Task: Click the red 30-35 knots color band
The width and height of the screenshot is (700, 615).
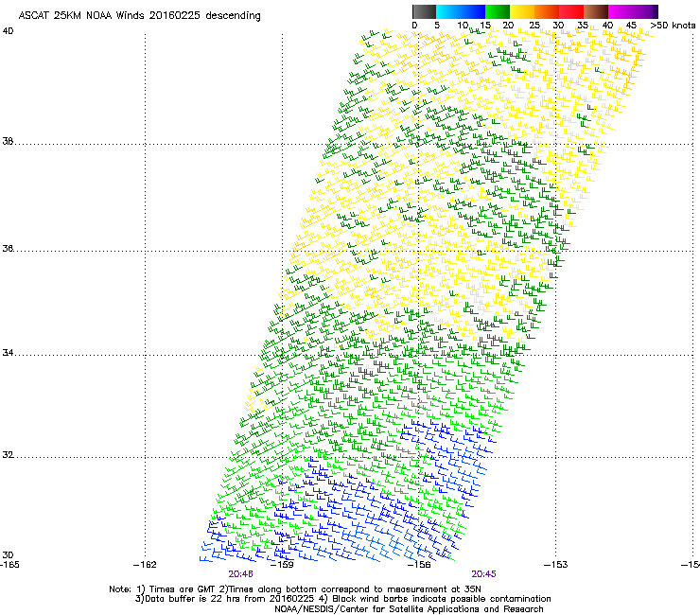Action: (x=571, y=11)
